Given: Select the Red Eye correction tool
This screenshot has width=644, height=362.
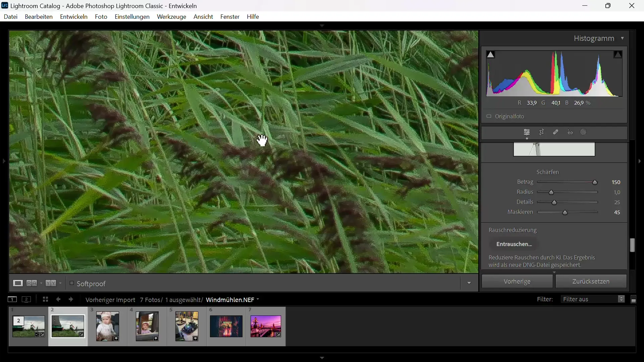Looking at the screenshot, I should pyautogui.click(x=570, y=132).
